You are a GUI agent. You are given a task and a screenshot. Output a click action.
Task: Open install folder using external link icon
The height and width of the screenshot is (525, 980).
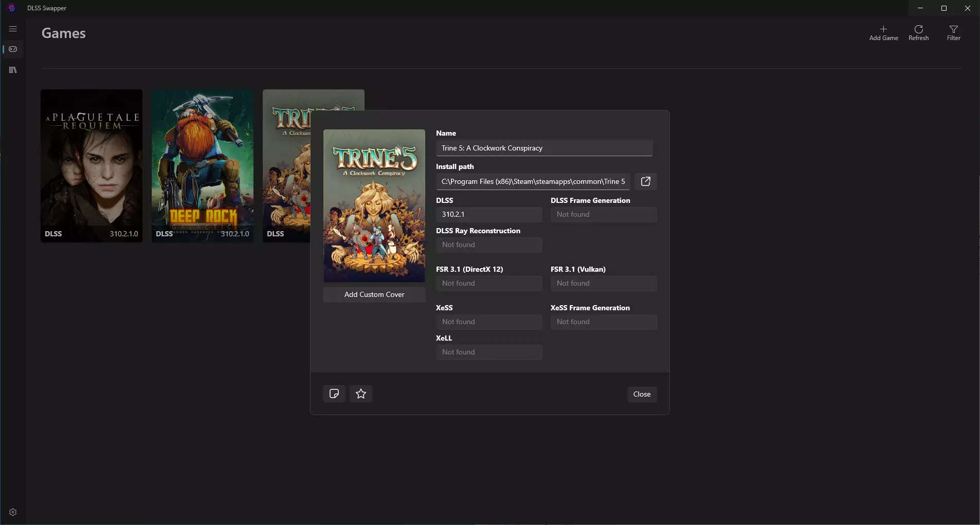coord(645,181)
